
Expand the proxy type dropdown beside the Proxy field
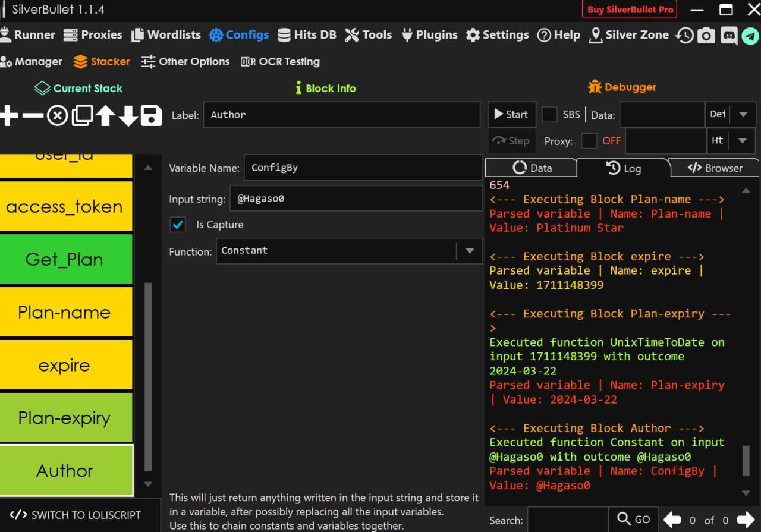743,141
